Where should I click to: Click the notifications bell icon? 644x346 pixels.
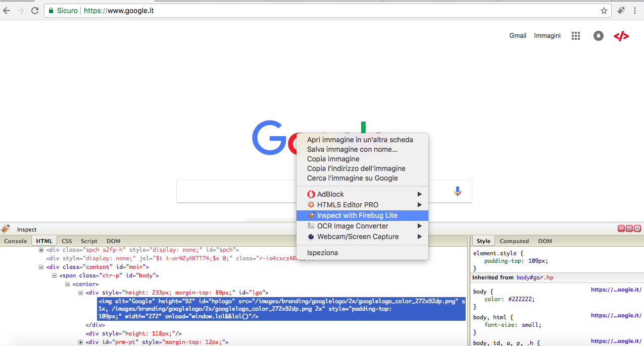tap(598, 36)
